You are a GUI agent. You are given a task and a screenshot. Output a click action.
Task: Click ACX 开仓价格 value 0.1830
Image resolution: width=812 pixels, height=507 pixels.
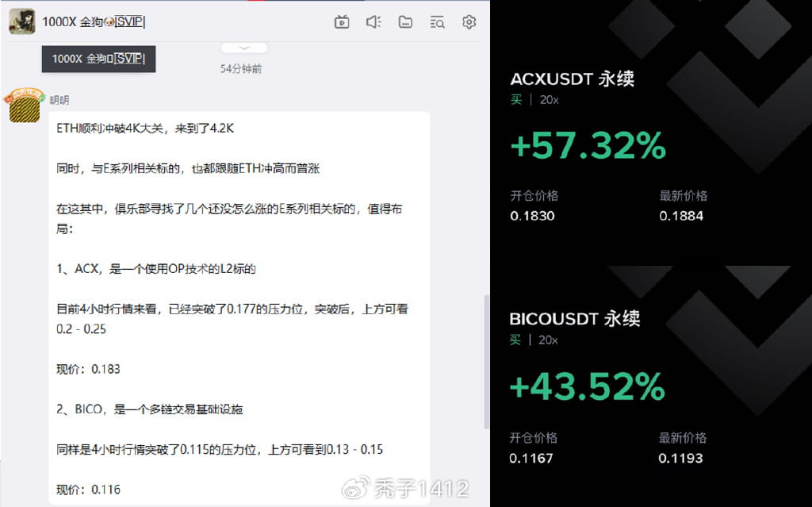point(532,216)
